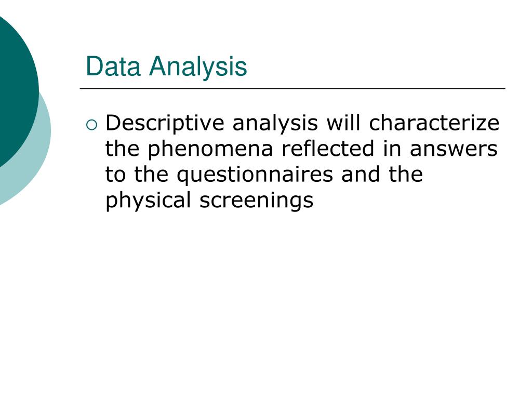Click the word 'Descriptive' in the bullet
This screenshot has height=399, width=532.
pos(165,124)
